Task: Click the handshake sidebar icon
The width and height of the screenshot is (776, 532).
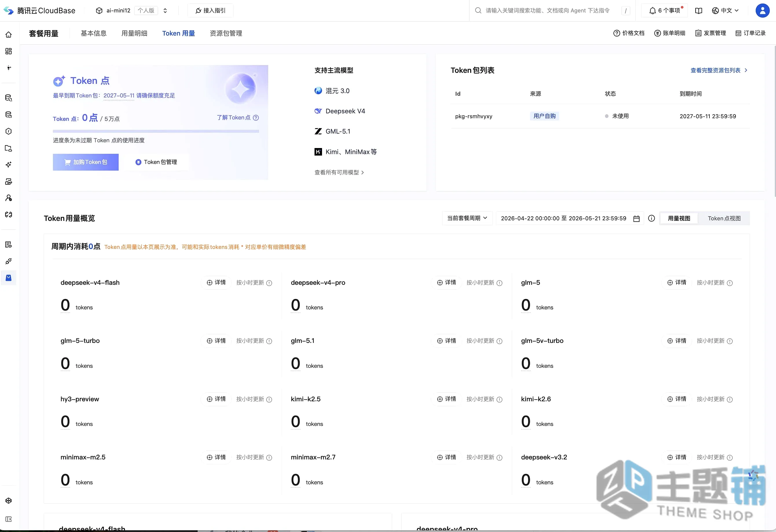Action: point(9,215)
